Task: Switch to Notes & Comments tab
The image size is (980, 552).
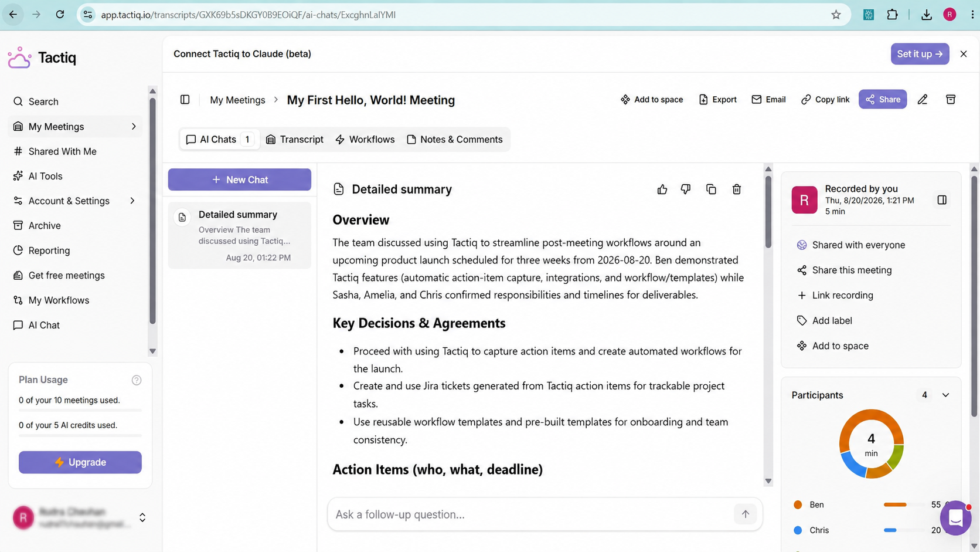Action: pos(454,140)
